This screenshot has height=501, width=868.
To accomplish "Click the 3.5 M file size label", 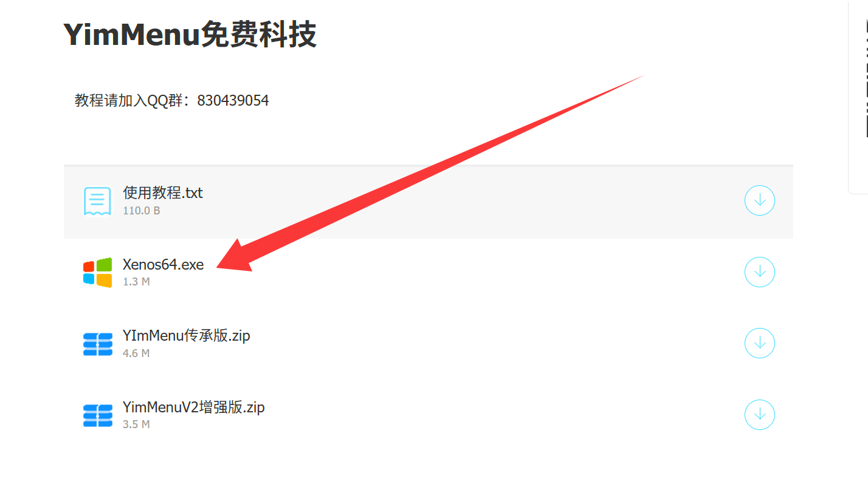I will (x=136, y=424).
